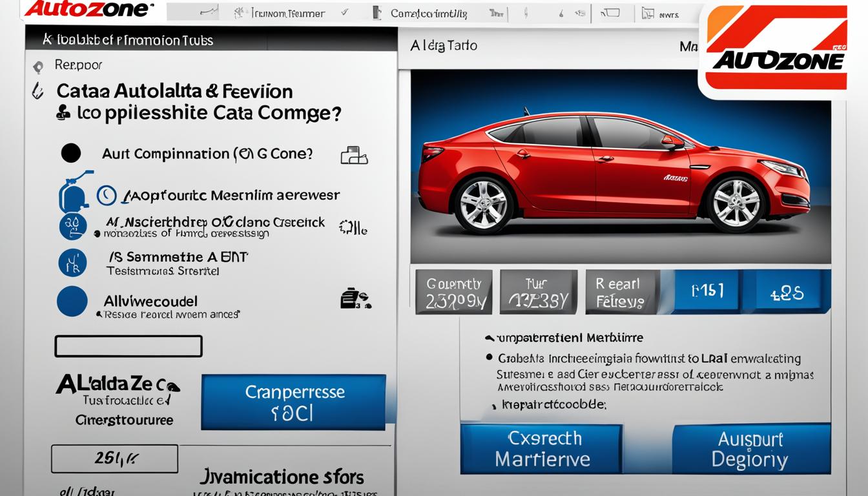
Task: Click the input field showing '25'
Action: [115, 459]
